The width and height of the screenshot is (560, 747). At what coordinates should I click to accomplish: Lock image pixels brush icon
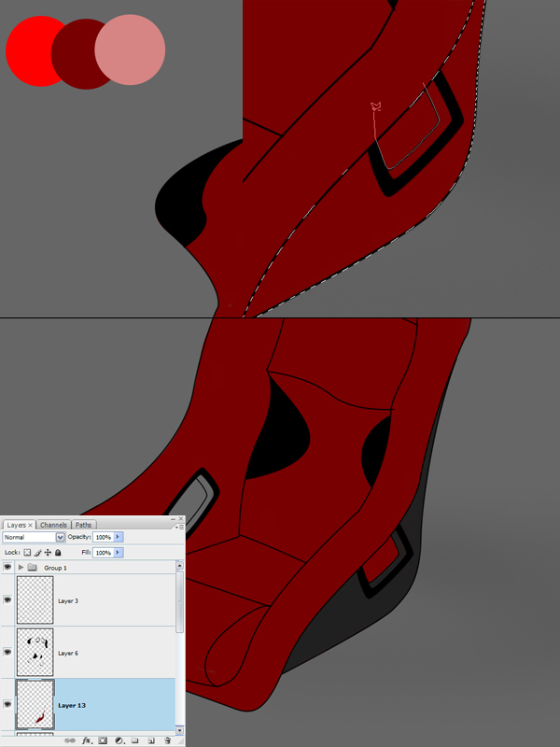point(37,553)
